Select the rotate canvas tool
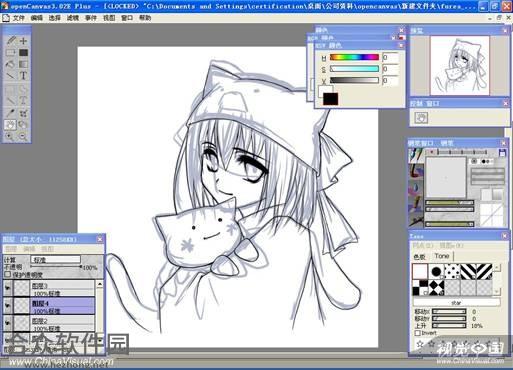513x370 pixels. pos(23,125)
